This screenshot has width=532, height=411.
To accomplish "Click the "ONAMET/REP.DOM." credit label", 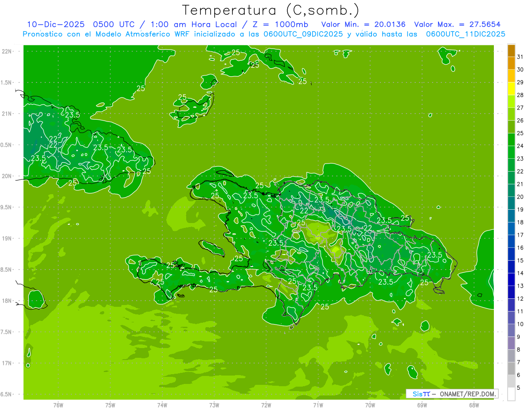I will coord(469,394).
